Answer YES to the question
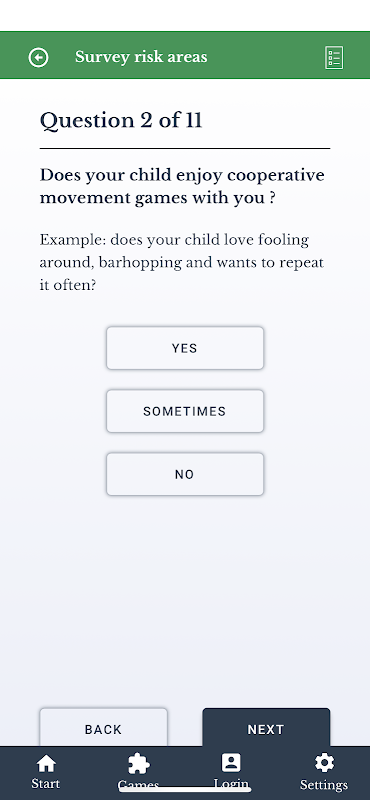This screenshot has height=800, width=370. point(185,348)
